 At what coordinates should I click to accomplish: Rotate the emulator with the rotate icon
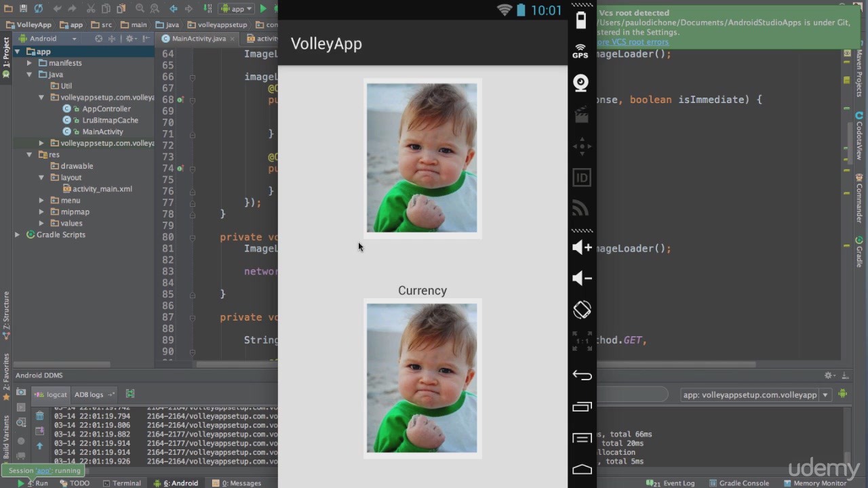pos(582,310)
